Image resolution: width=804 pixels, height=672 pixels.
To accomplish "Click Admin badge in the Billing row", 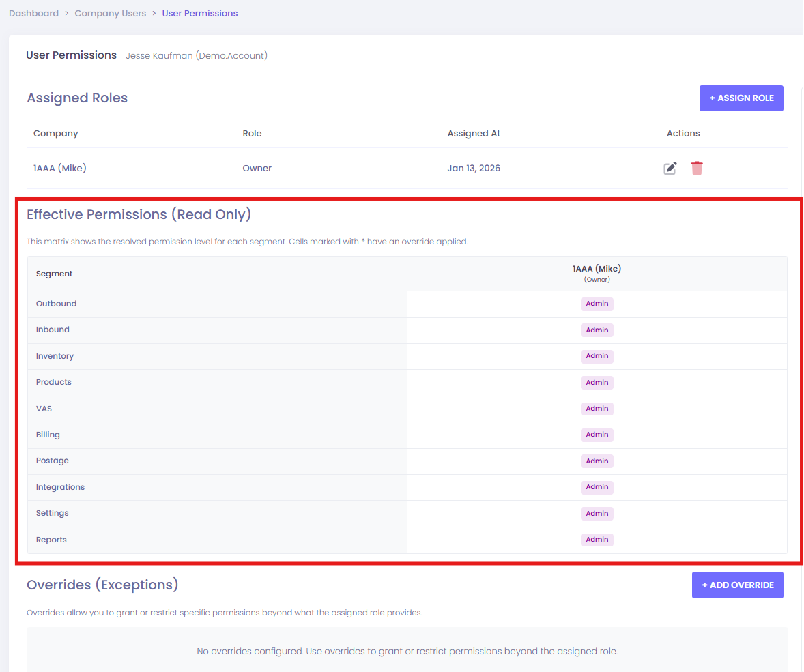I will 597,435.
